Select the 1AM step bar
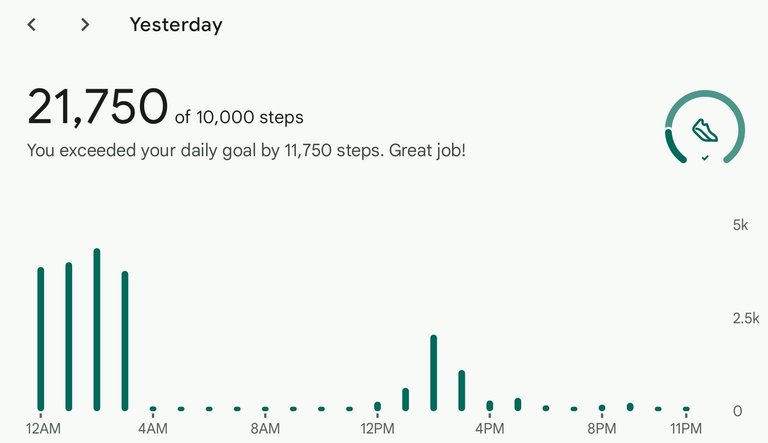 [x=69, y=336]
